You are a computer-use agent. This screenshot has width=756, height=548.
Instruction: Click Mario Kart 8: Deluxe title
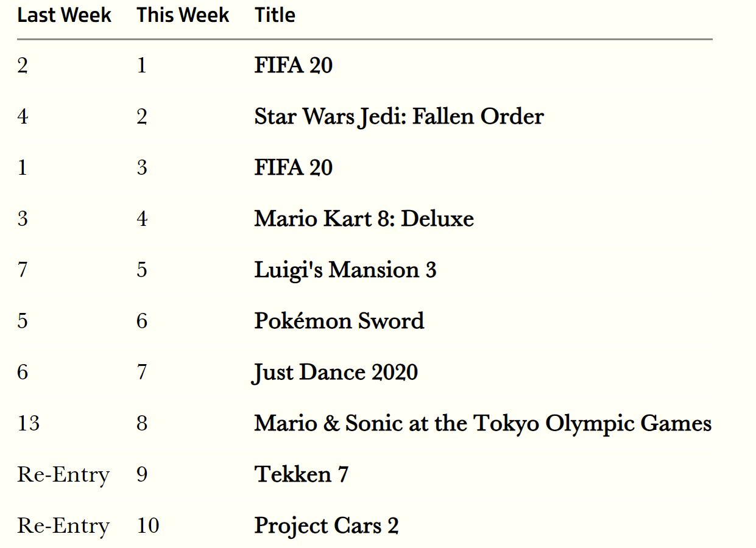[364, 219]
